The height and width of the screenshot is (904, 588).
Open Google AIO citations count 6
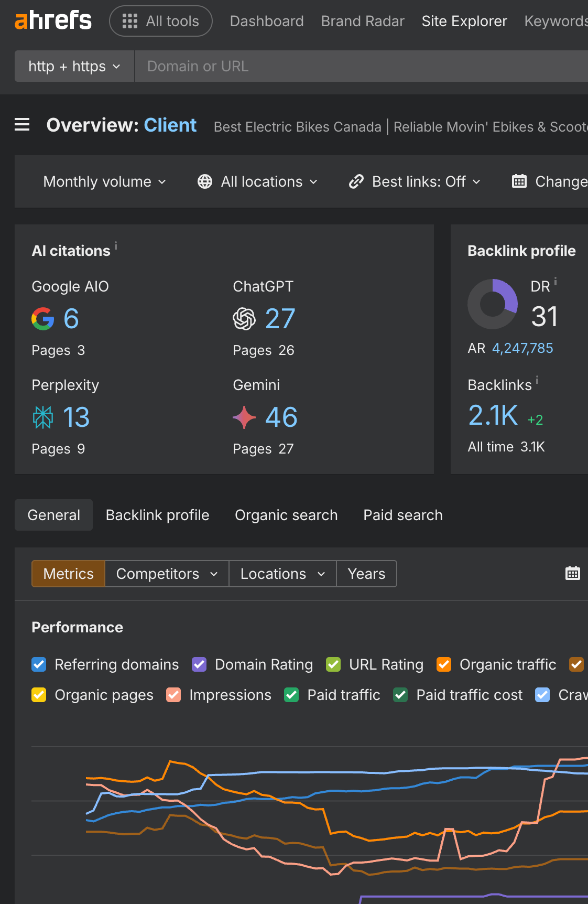[x=71, y=318]
